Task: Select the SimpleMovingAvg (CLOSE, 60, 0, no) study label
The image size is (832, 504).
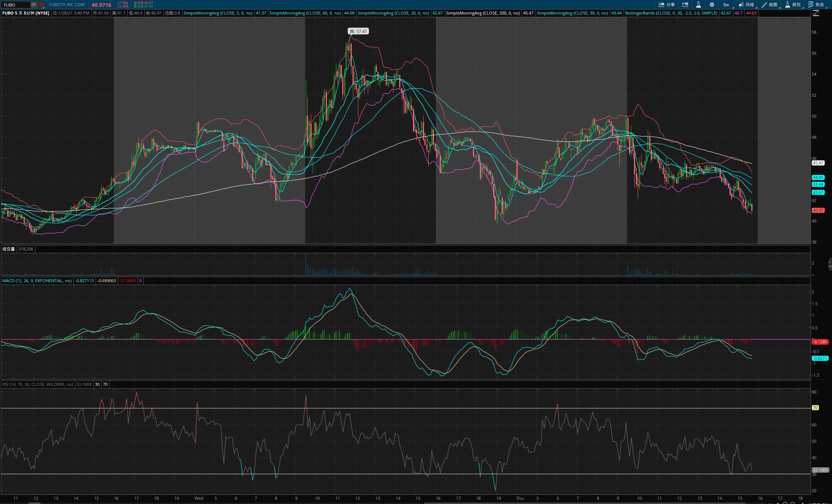Action: (305, 13)
